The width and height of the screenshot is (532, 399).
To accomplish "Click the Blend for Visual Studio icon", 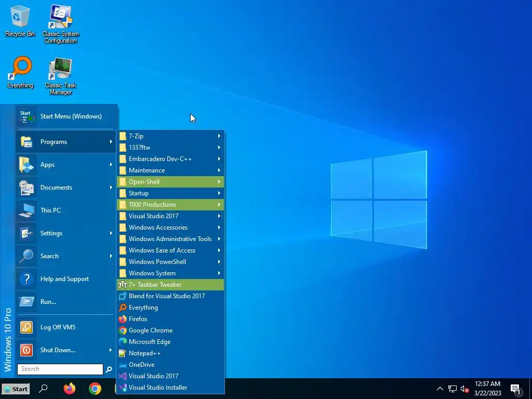I will click(123, 296).
